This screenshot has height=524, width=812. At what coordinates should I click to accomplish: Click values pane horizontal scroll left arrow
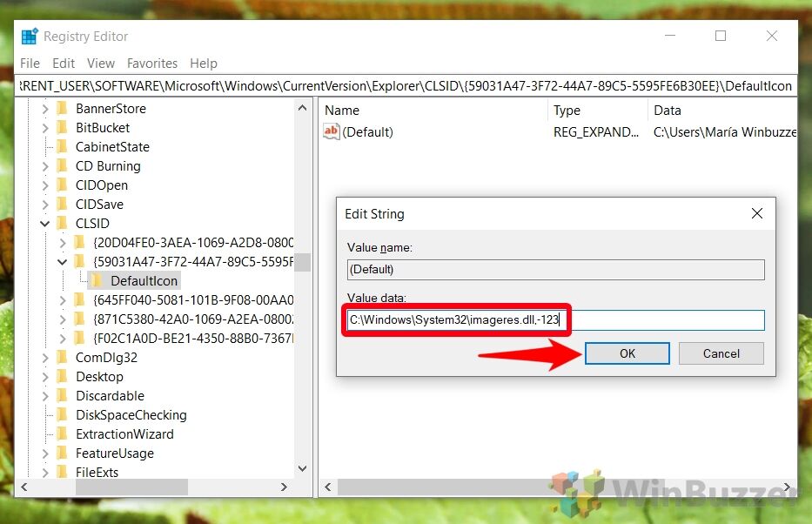(x=327, y=487)
